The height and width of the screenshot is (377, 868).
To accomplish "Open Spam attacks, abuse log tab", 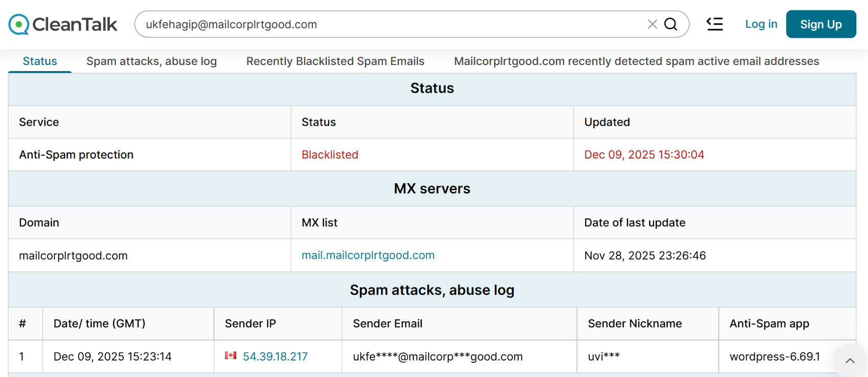I will pyautogui.click(x=151, y=61).
